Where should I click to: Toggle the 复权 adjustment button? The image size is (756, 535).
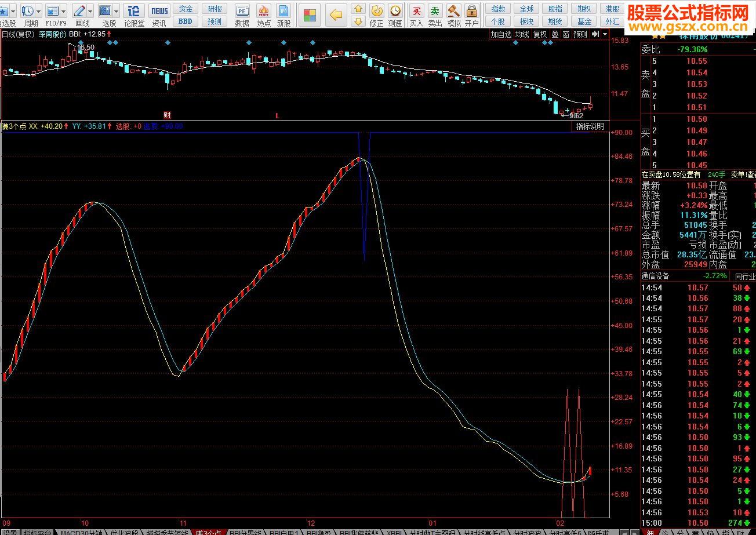(x=540, y=34)
